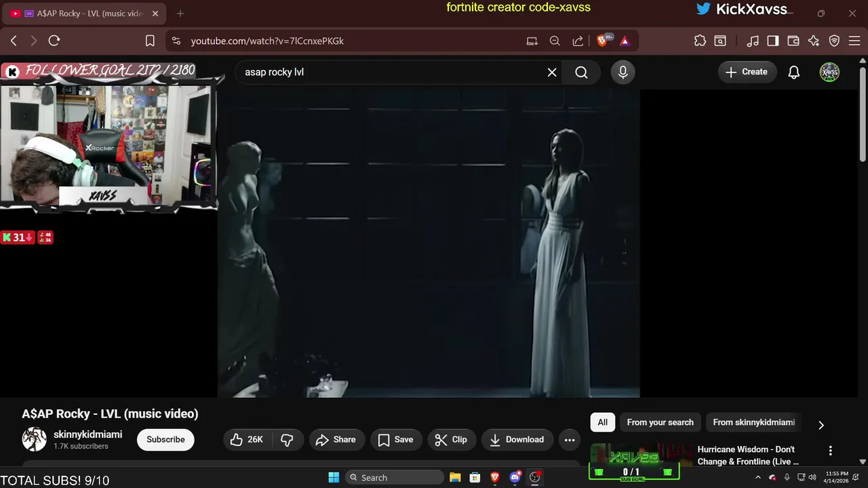The height and width of the screenshot is (488, 868).
Task: Start voice search with the microphone
Action: [x=623, y=72]
